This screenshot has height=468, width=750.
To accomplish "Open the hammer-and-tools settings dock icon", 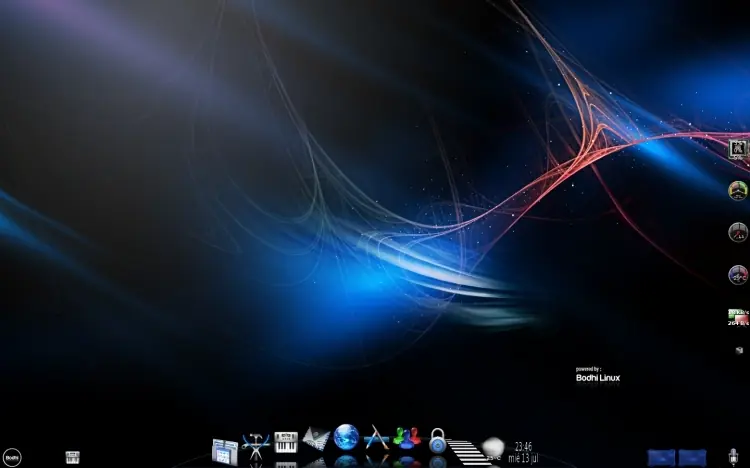I will pos(256,446).
